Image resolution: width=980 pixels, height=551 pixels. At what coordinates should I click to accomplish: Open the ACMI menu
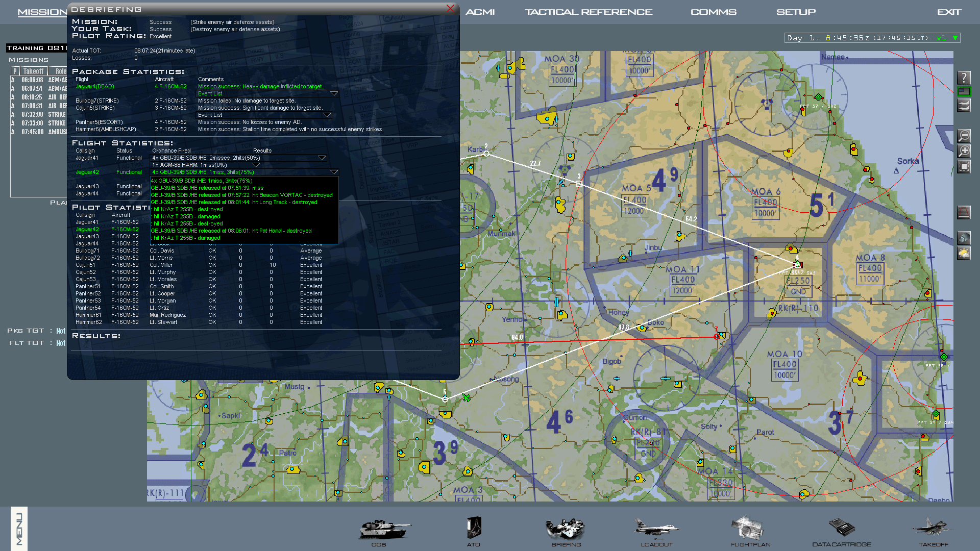(x=480, y=12)
